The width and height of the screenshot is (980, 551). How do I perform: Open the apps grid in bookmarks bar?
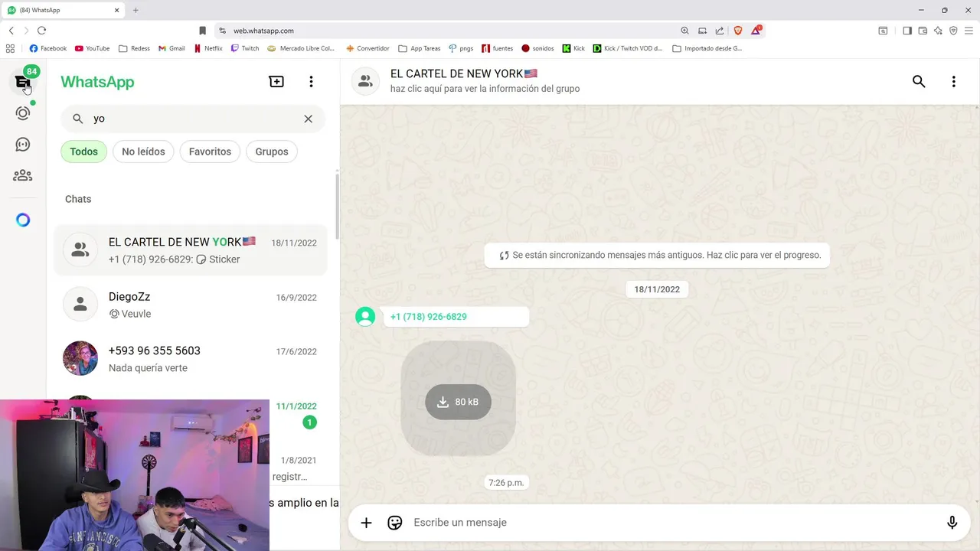(x=10, y=48)
